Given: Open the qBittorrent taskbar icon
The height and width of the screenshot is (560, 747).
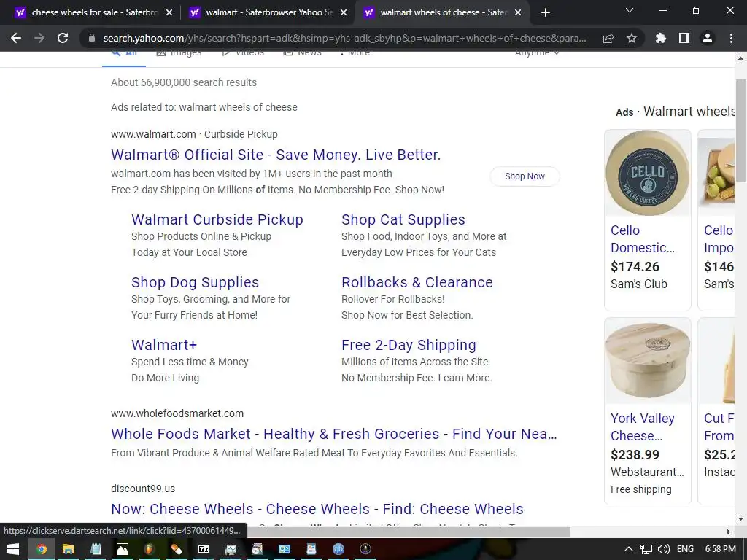Looking at the screenshot, I should [338, 549].
